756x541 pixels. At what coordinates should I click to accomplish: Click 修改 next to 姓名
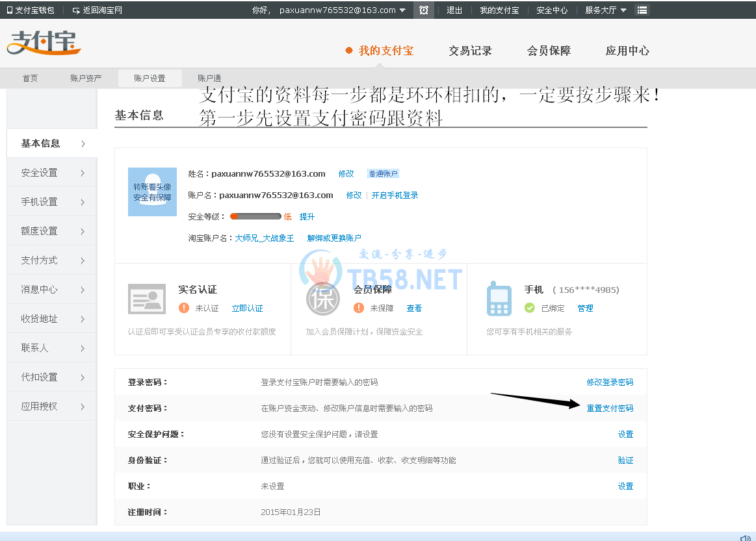(346, 173)
